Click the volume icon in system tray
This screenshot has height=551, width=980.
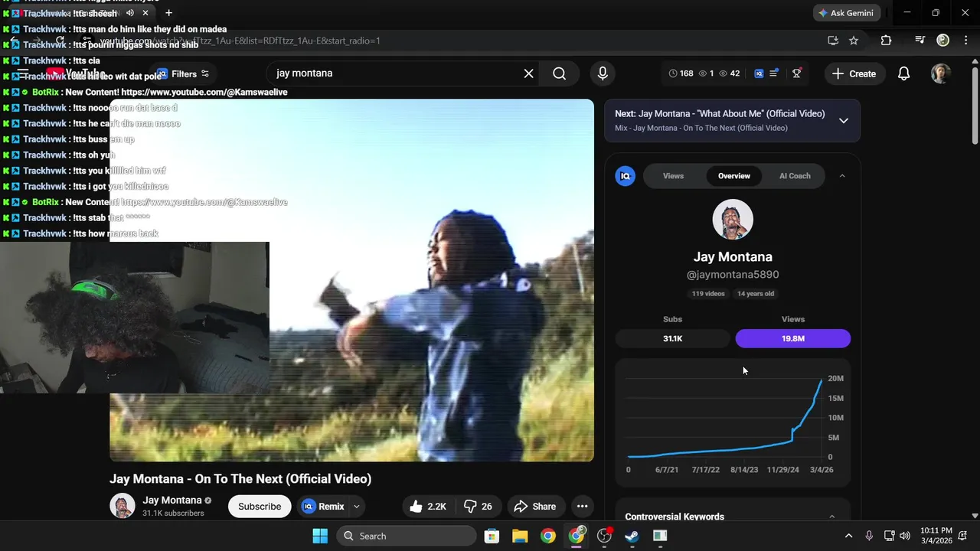(905, 536)
